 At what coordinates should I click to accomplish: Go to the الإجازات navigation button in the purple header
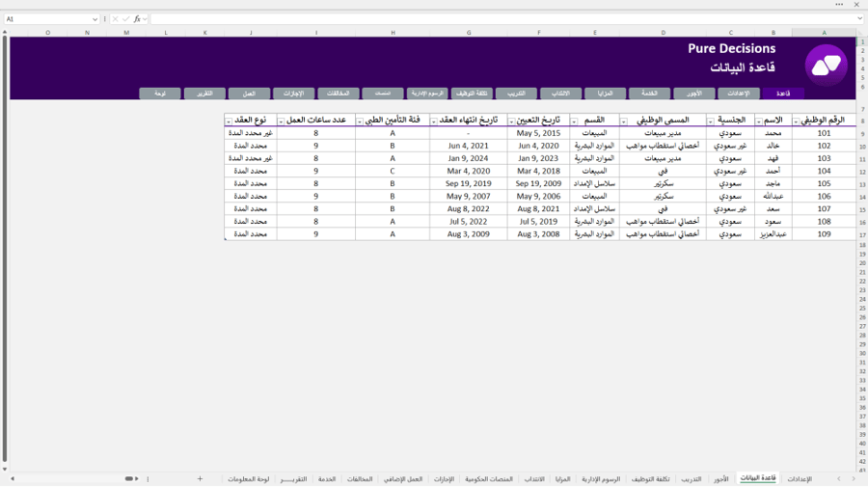coord(293,94)
